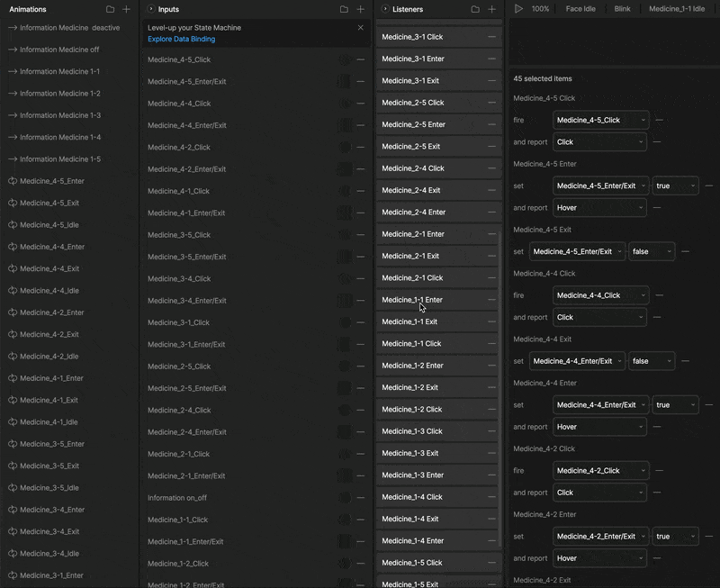Click the play button in the top toolbar

click(x=518, y=9)
